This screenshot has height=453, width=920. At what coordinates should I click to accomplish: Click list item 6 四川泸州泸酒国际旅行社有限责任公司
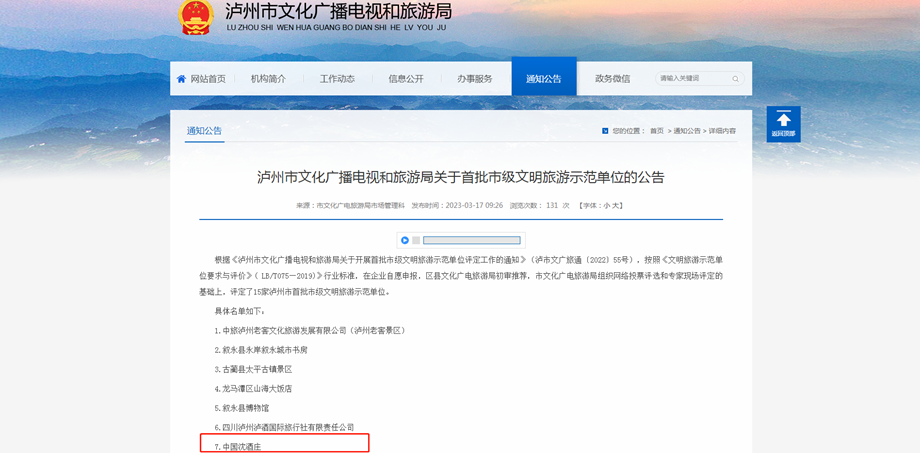tap(284, 427)
